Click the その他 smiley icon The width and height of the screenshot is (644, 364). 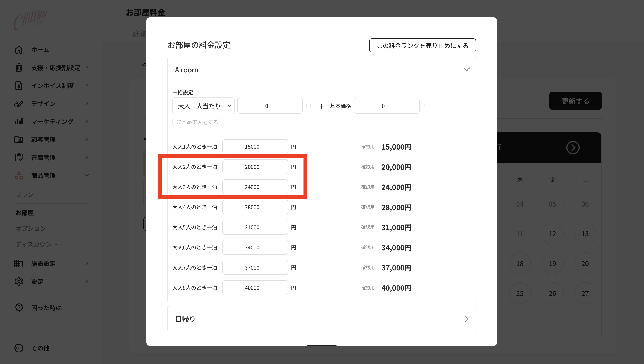click(x=19, y=348)
